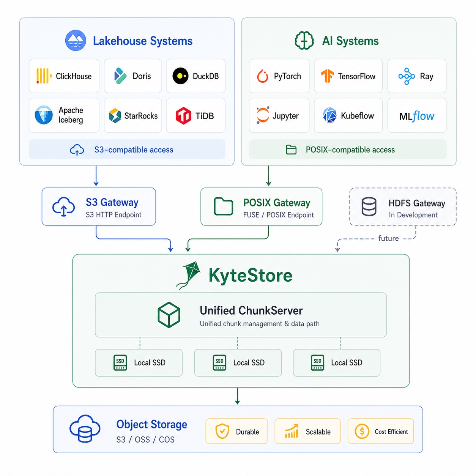The height and width of the screenshot is (476, 476).
Task: Click the S3-compatible access text
Action: 134,150
